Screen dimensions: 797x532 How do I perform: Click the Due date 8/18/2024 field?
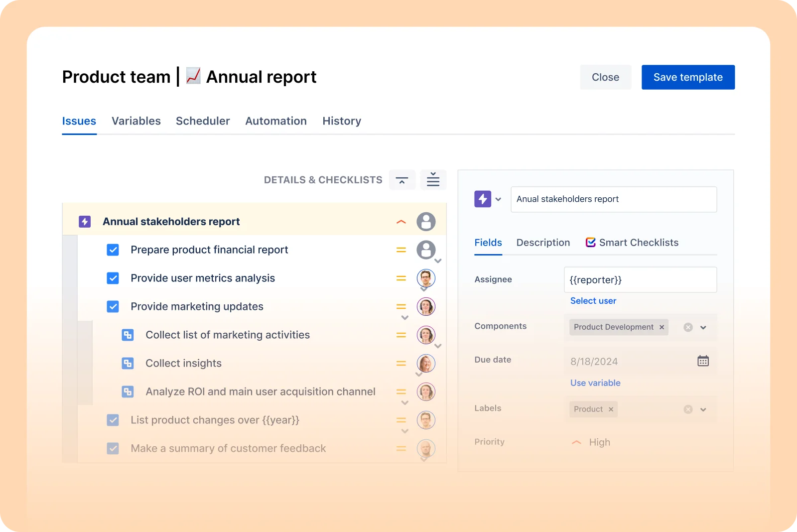point(641,361)
